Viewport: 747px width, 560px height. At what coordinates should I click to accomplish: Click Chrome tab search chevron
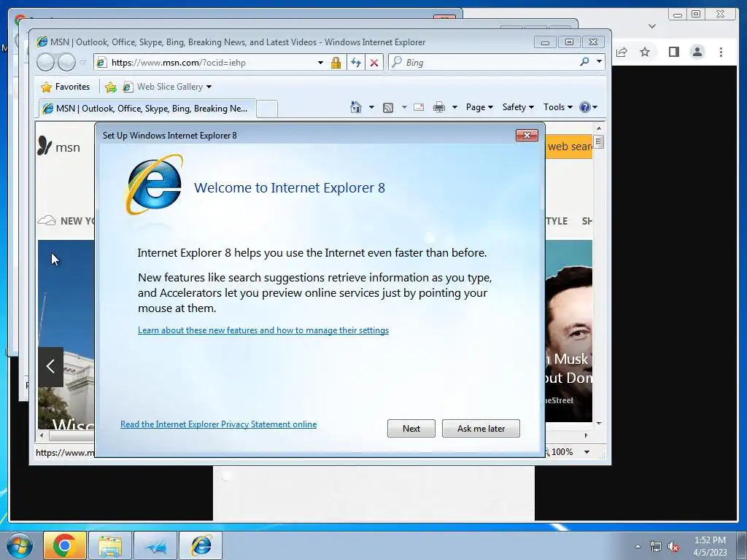tap(652, 26)
